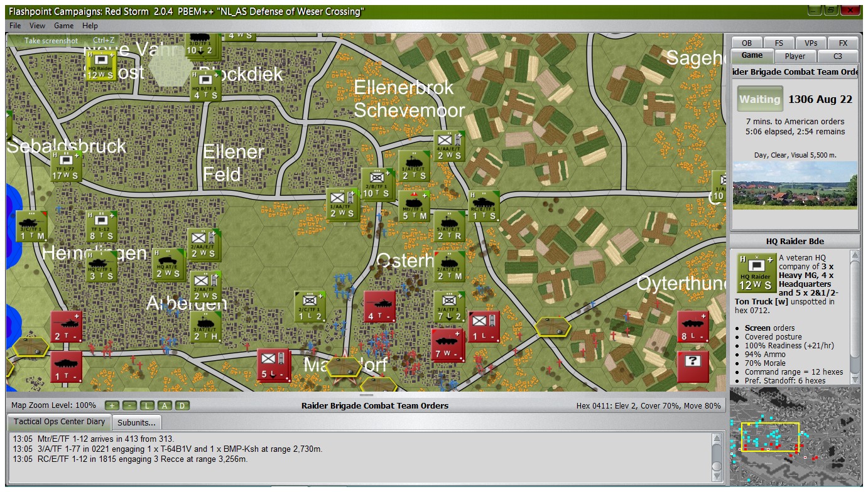
Task: Select the TF 1-77 headquarters counter
Action: (x=66, y=166)
